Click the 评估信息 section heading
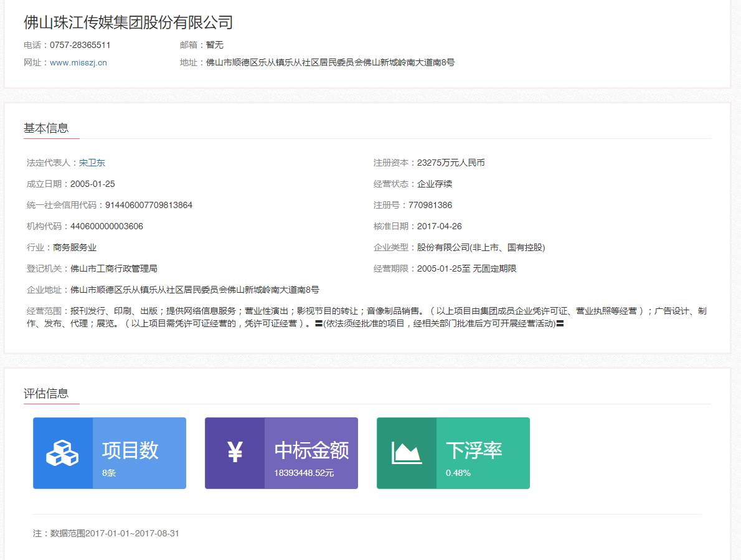Viewport: 741px width, 560px height. tap(46, 393)
